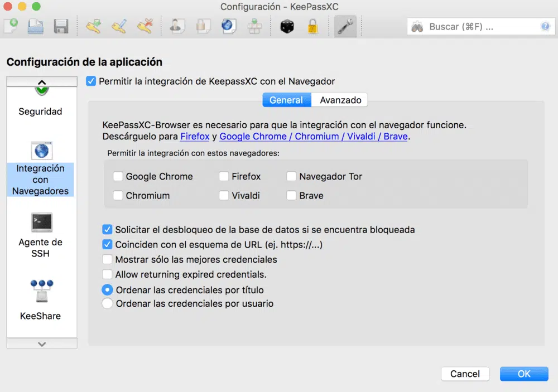
Task: Click the macOS green zoom window button
Action: (36, 6)
